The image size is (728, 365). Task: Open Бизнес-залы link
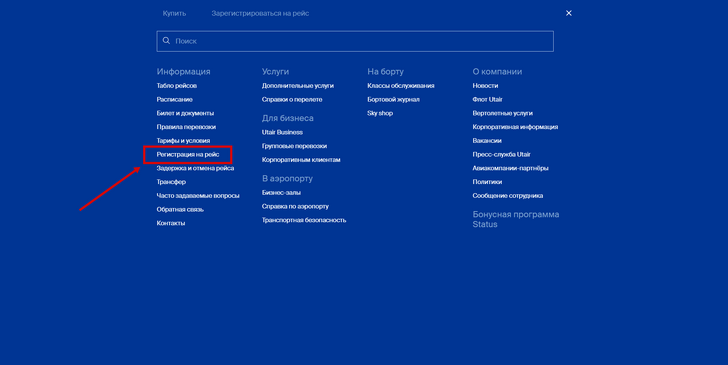click(281, 192)
